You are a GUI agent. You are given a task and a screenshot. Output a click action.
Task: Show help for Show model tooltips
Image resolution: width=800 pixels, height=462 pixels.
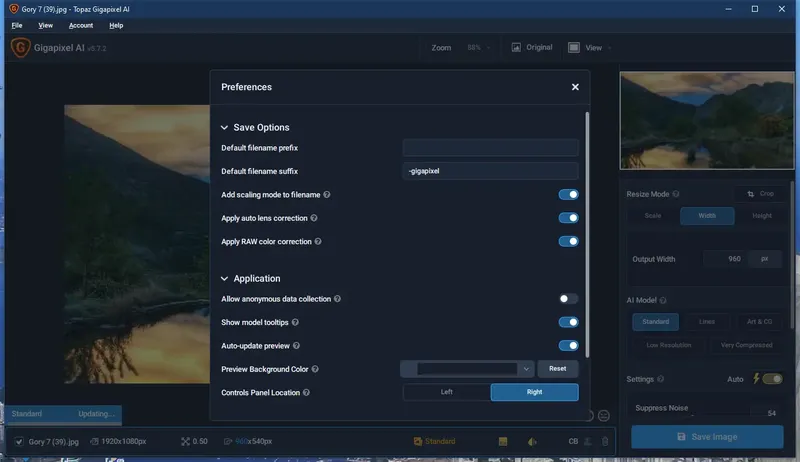[295, 322]
